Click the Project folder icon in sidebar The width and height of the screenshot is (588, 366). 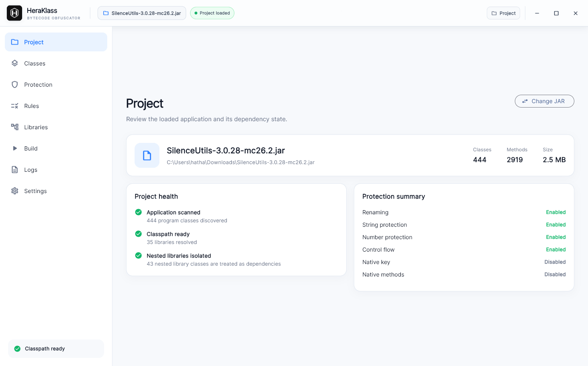(x=15, y=42)
